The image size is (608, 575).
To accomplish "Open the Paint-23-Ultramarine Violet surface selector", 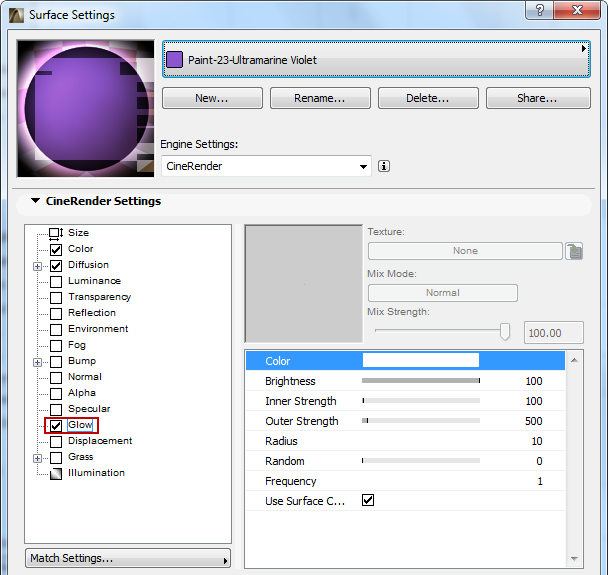I will coord(376,59).
